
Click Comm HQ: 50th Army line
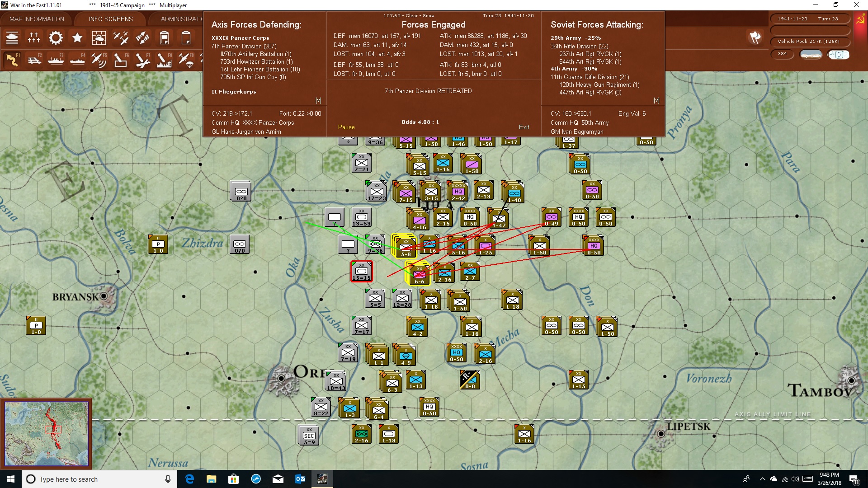[x=580, y=122]
